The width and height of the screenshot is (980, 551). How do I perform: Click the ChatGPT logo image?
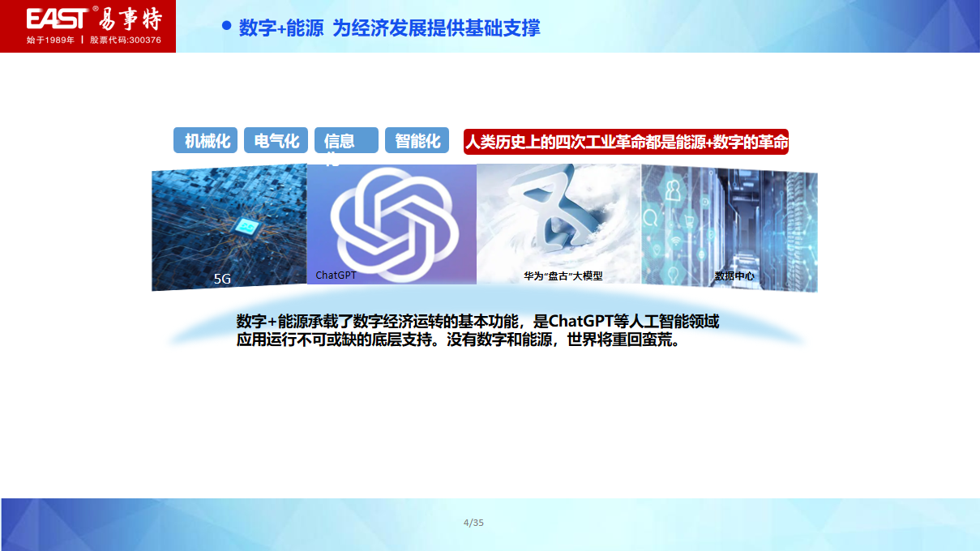tap(392, 224)
